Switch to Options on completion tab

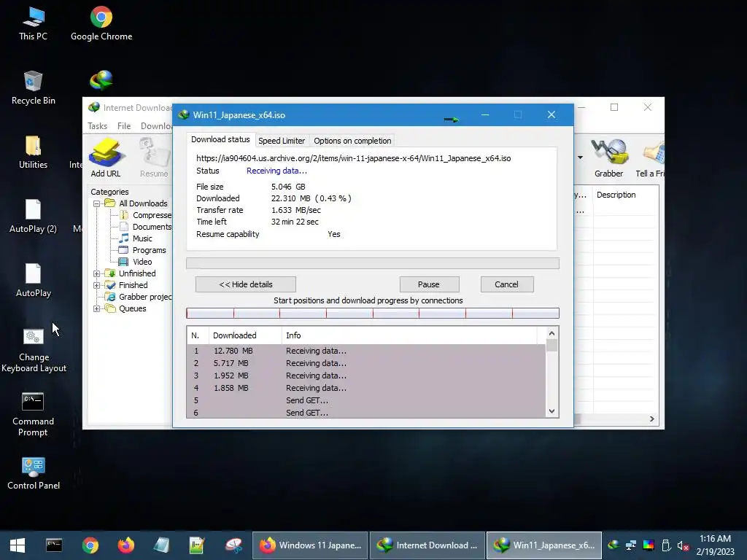tap(352, 141)
